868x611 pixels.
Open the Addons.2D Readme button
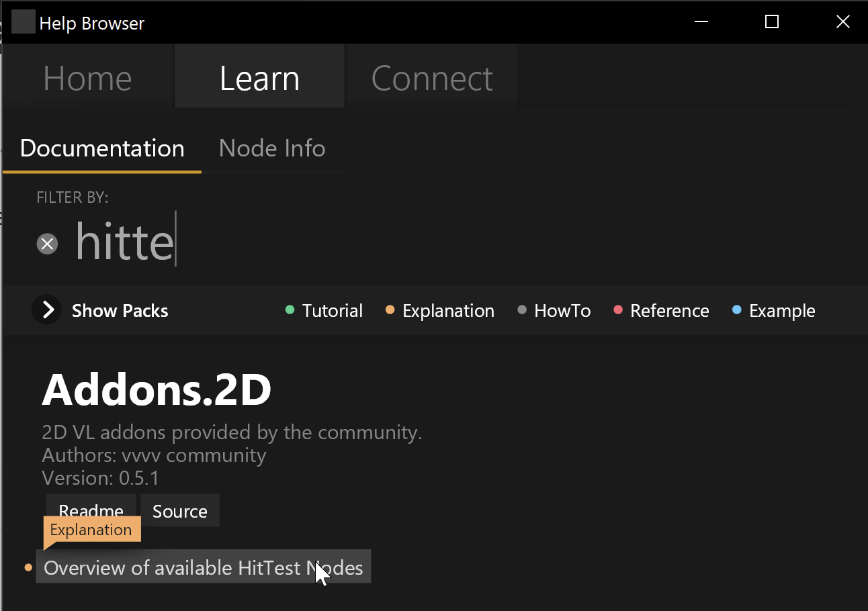click(x=91, y=508)
